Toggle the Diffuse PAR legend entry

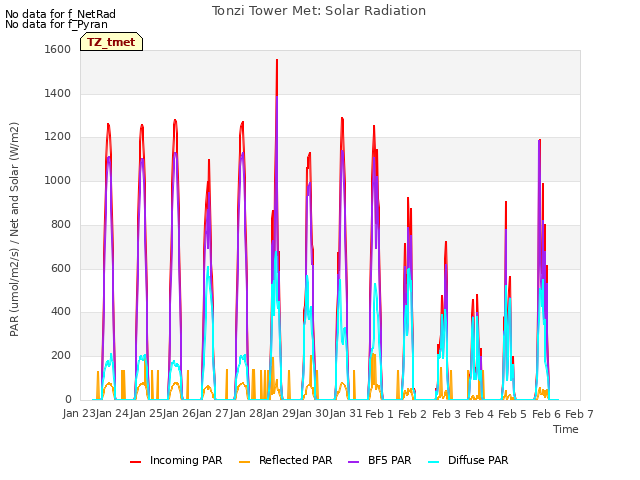[x=468, y=460]
